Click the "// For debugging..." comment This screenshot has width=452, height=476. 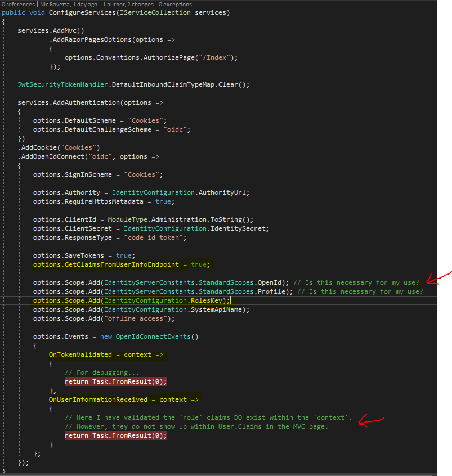click(x=102, y=372)
